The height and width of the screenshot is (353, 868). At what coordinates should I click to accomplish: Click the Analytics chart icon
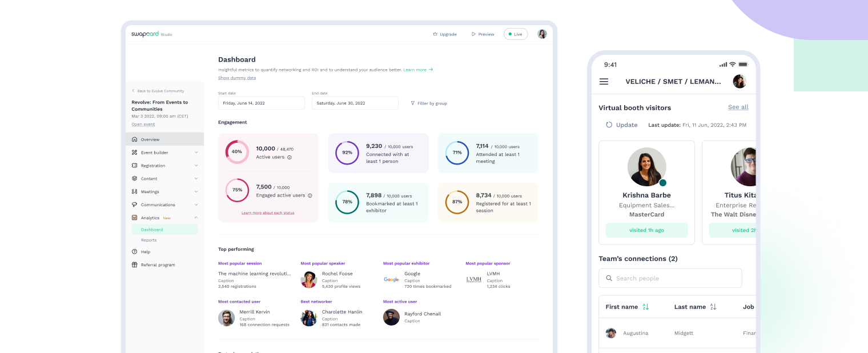click(134, 218)
